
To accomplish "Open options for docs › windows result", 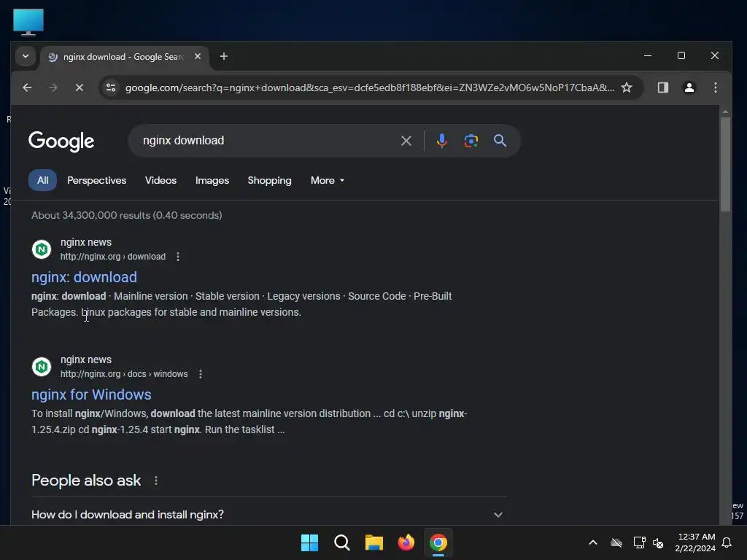I will (x=201, y=374).
